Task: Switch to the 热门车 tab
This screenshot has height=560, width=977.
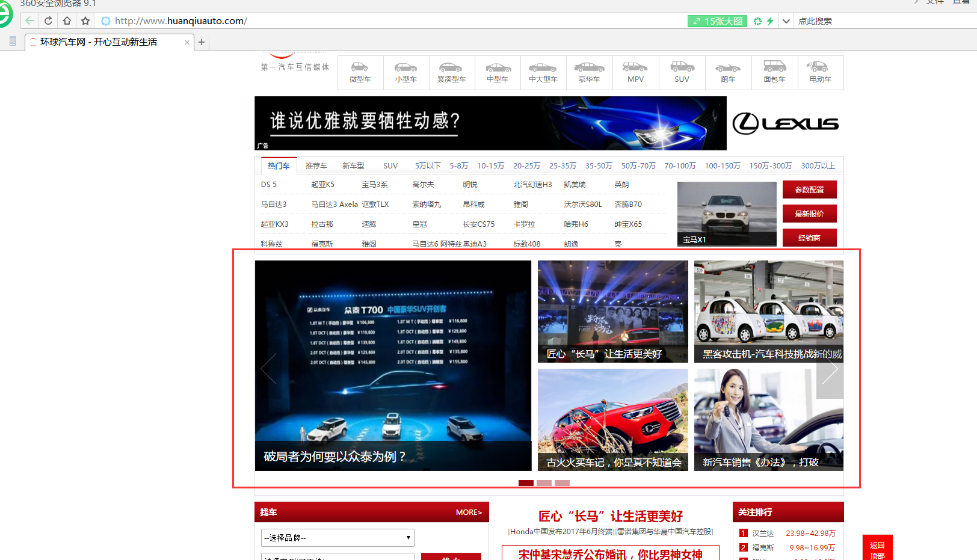Action: pos(279,166)
